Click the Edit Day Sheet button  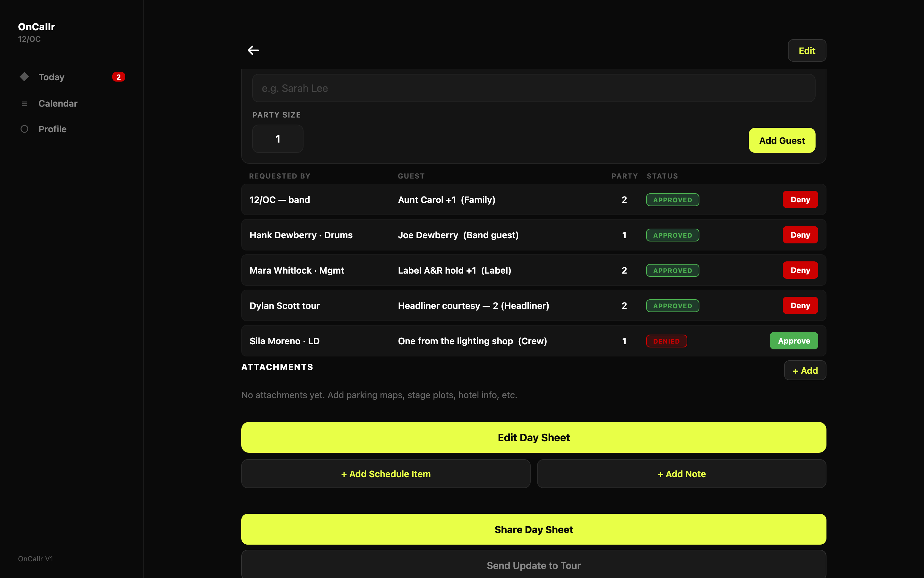[x=534, y=437]
